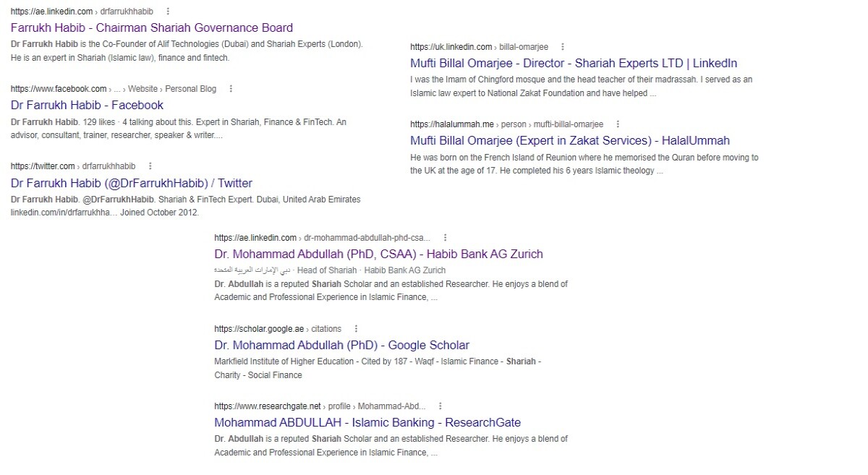Open Farrukh Habib - Chairman Shariah Governance Board
Viewport: 868px width, 475px height.
[152, 28]
